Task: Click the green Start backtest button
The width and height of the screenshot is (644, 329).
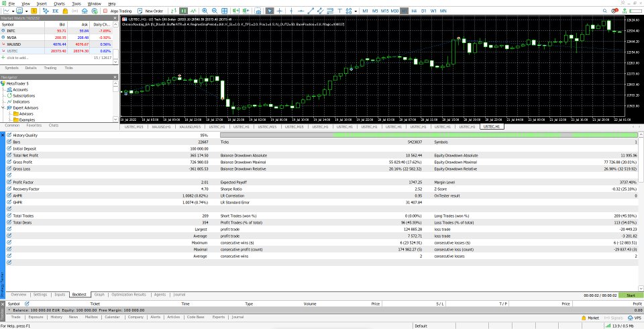Action: pos(631,295)
